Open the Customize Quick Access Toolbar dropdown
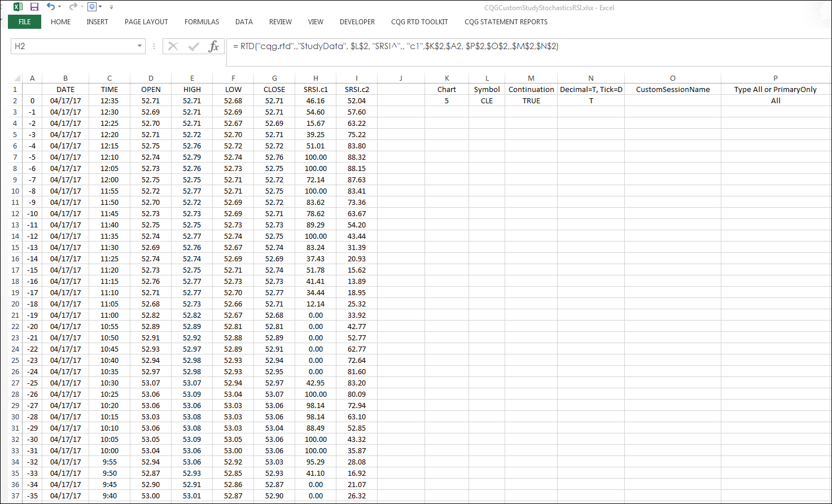This screenshot has height=504, width=832. tap(111, 7)
